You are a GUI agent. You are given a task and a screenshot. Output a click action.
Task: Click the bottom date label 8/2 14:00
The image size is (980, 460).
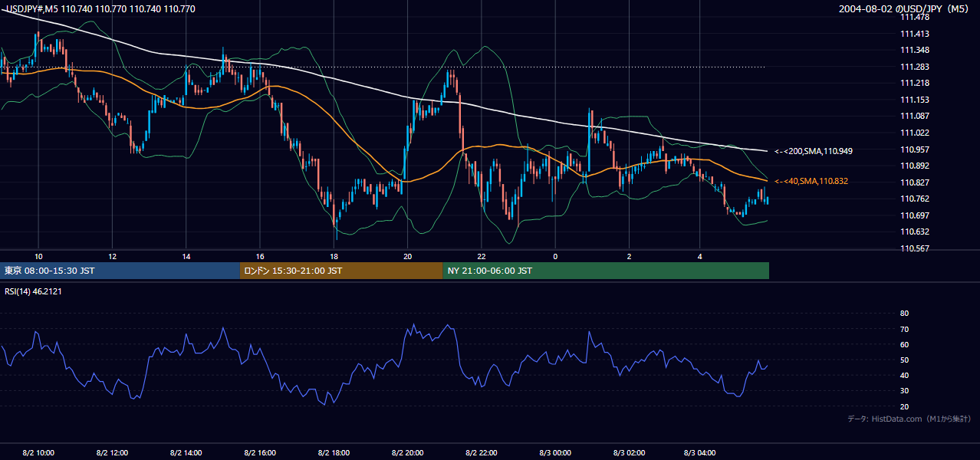pos(186,453)
